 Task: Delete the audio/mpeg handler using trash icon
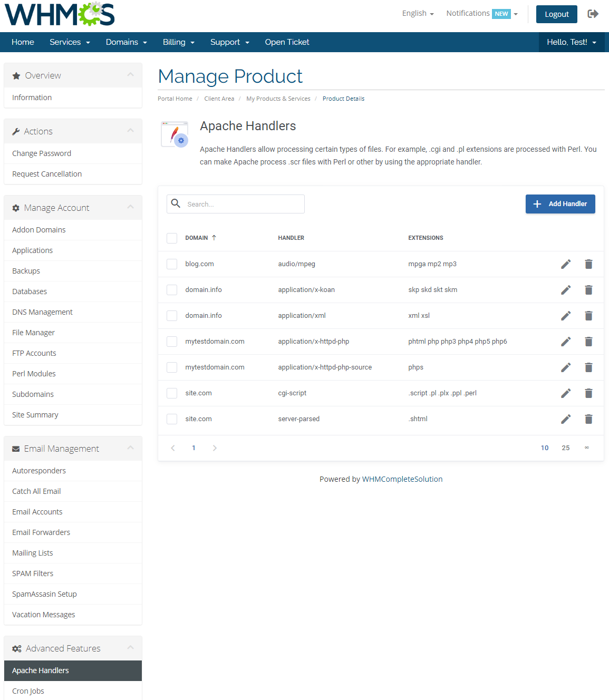[x=588, y=264]
